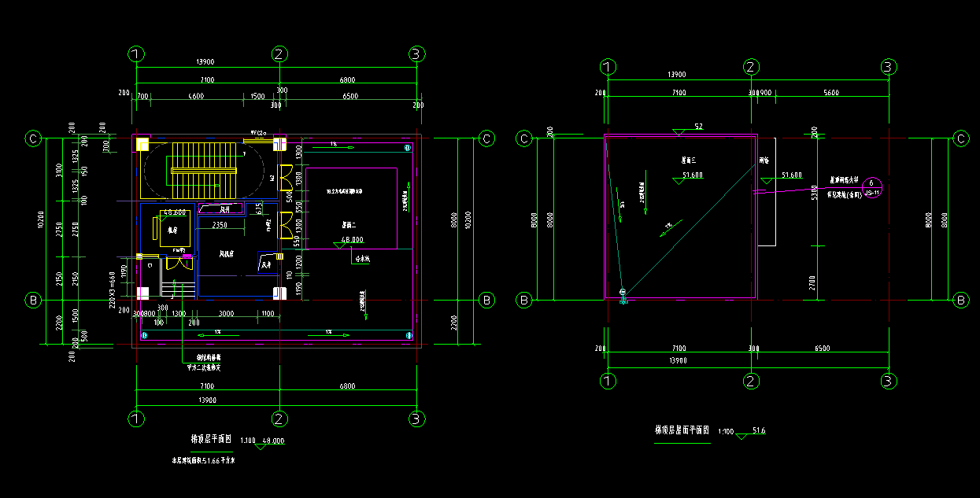Click the rightmost grid bubble B
980x498 pixels.
click(x=961, y=300)
